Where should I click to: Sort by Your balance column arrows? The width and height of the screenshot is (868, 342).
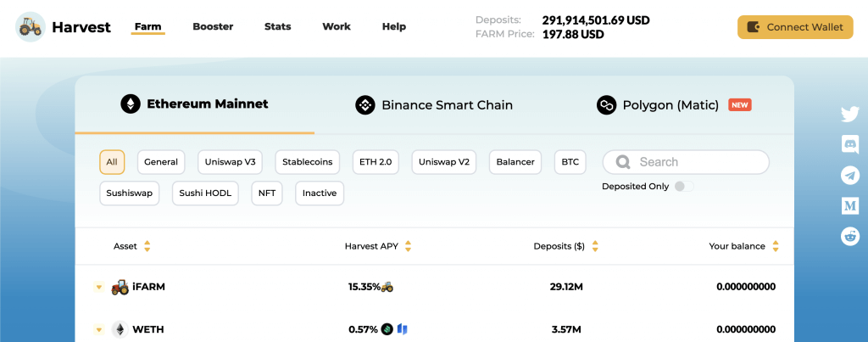(776, 246)
